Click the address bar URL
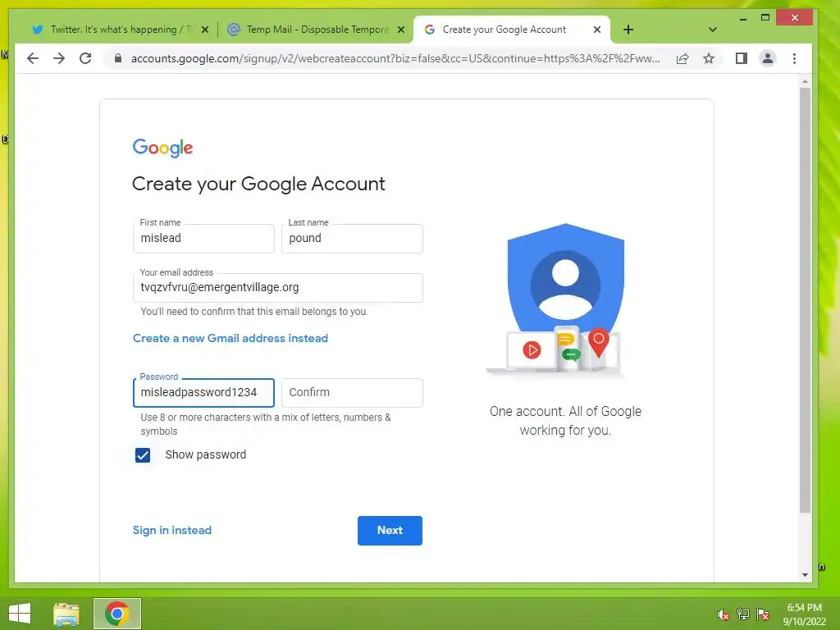Viewport: 840px width, 630px height. 395,58
